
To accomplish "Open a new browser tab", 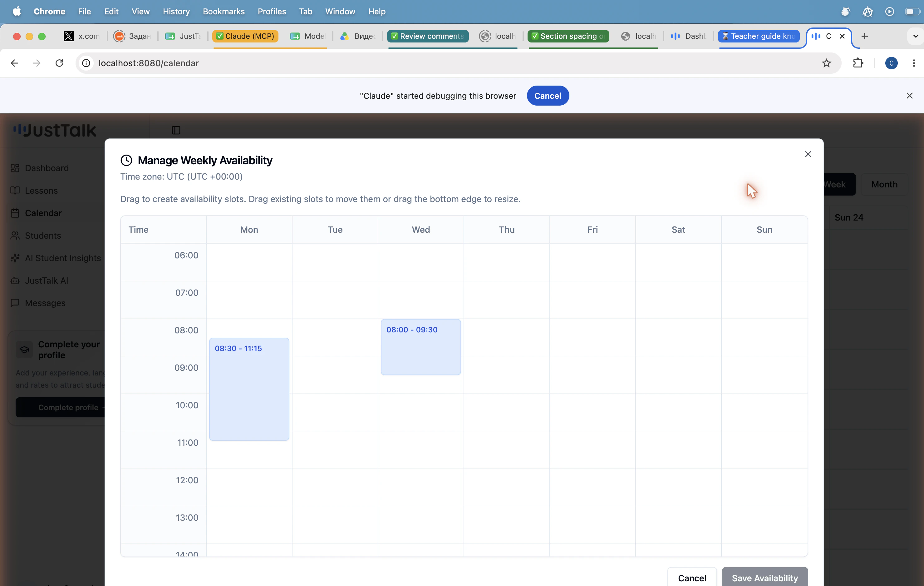I will pos(864,36).
